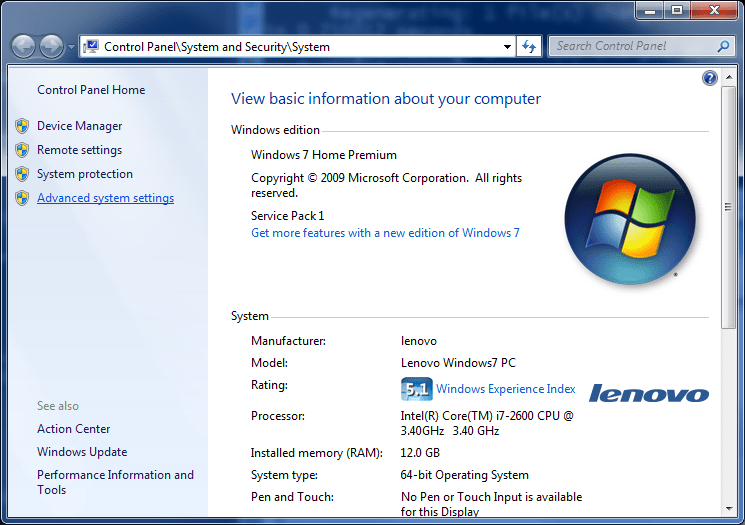Click the scrollbar up arrow
The image size is (745, 525).
[x=728, y=77]
